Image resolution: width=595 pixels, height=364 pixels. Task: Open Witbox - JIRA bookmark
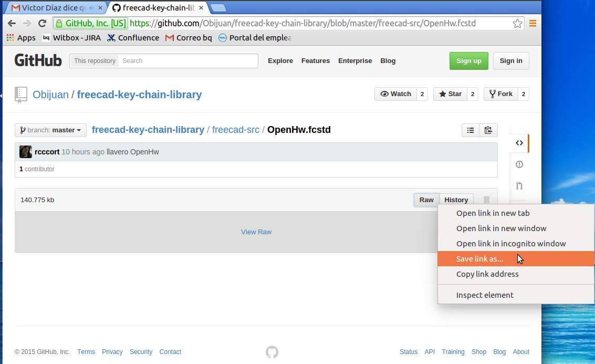71,38
